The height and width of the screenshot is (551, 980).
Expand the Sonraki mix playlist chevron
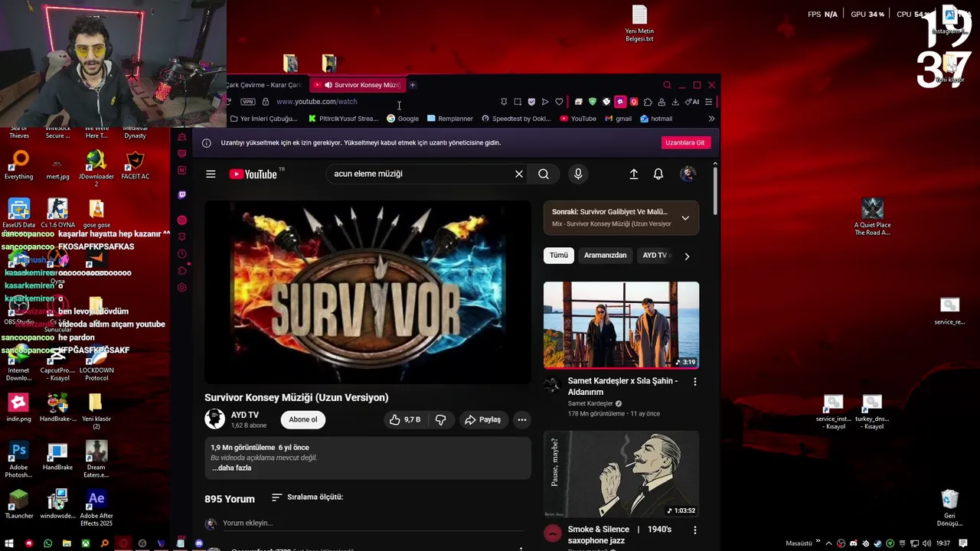(x=685, y=218)
